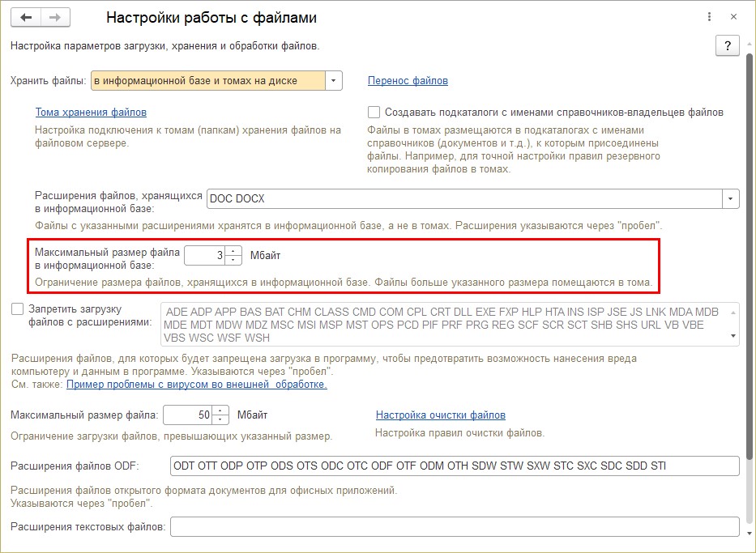Click the forward navigation arrow

point(55,17)
